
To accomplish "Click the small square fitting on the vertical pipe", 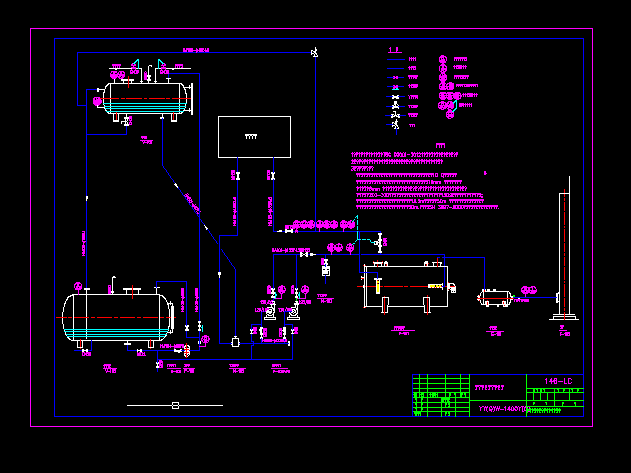I will click(x=235, y=341).
